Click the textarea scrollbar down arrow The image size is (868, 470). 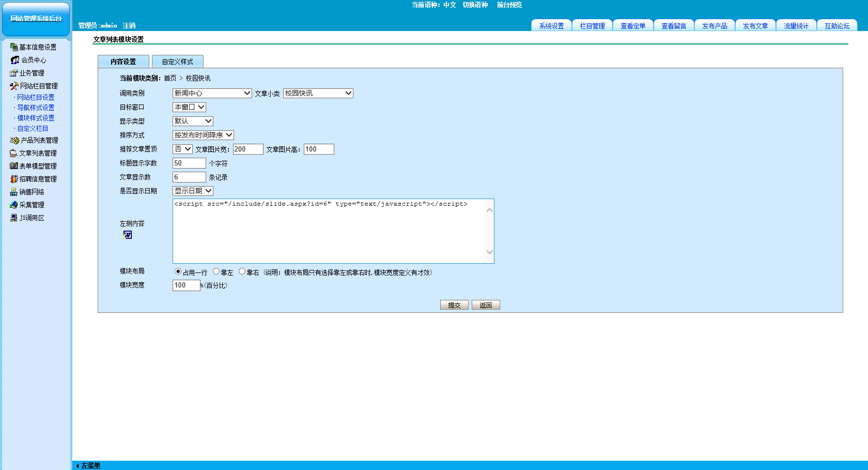[x=489, y=252]
